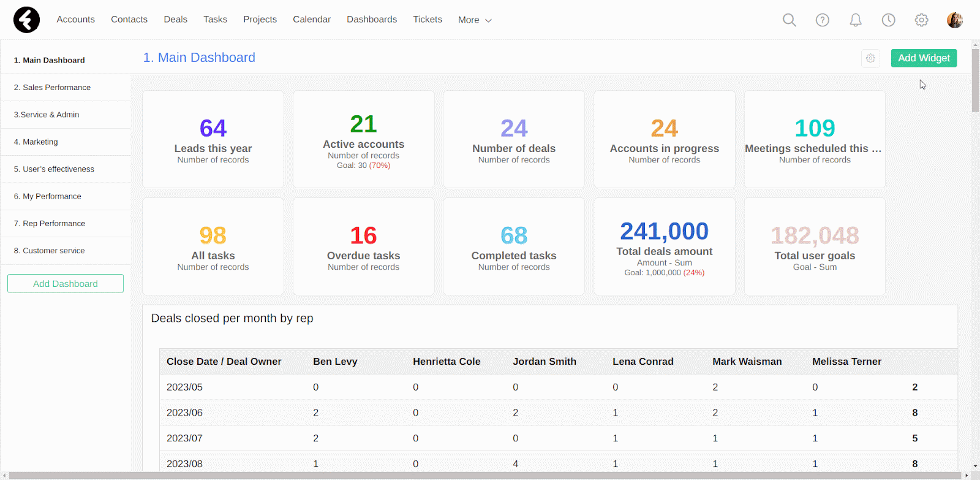
Task: Click the horizontal scrollbar at bottom
Action: tap(486, 476)
